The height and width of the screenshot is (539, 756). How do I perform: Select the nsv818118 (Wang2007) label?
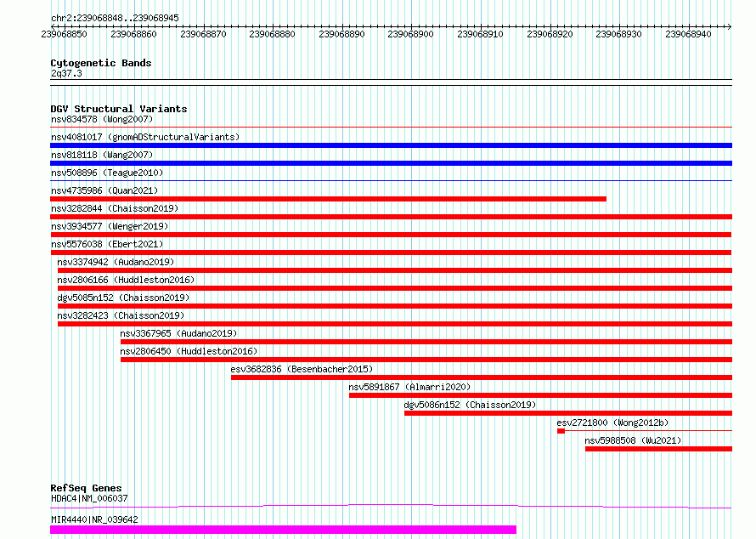(102, 155)
